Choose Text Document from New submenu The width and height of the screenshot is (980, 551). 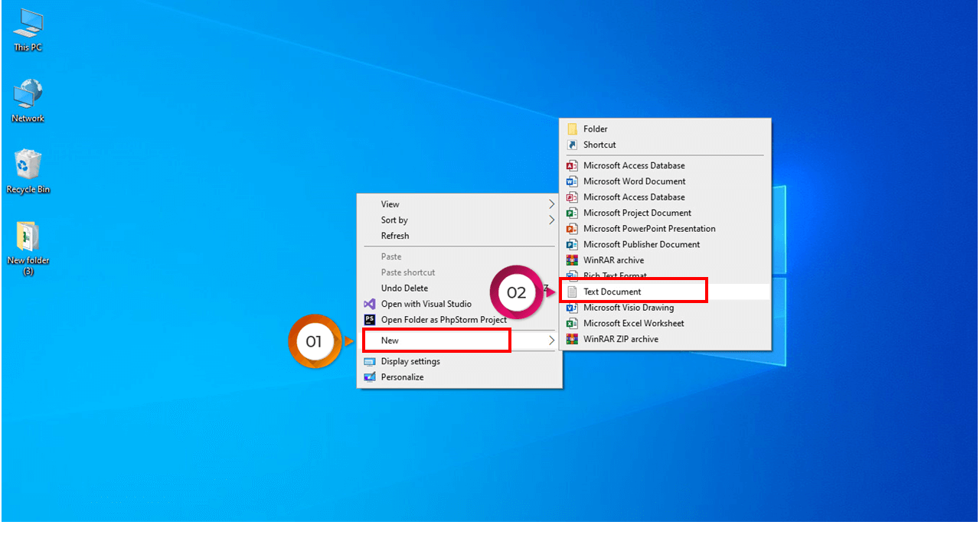(612, 292)
